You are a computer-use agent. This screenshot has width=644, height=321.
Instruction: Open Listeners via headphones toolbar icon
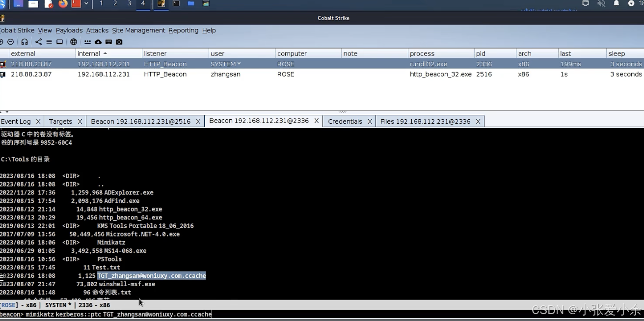pyautogui.click(x=24, y=42)
